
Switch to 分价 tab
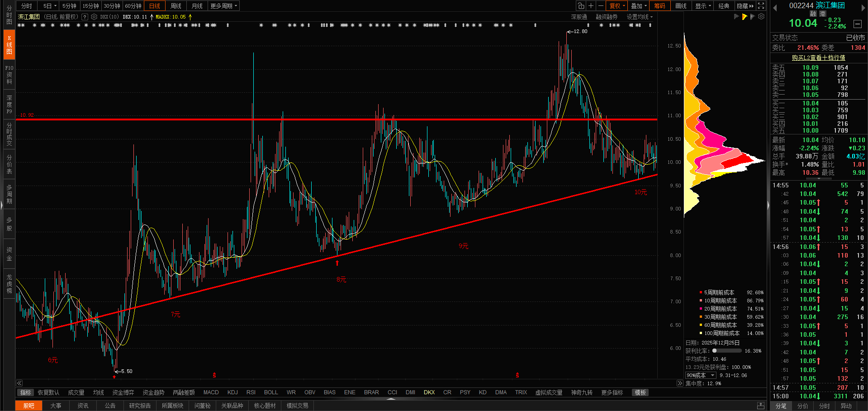click(803, 406)
